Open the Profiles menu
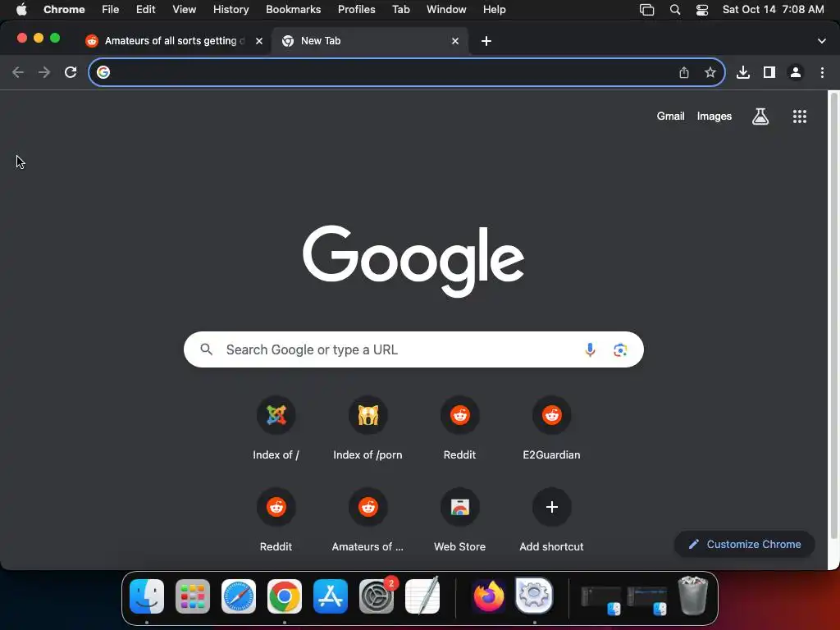 356,10
